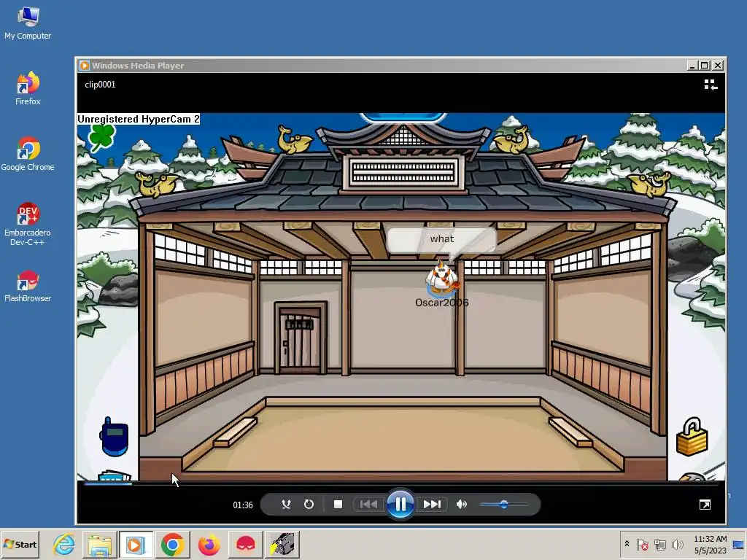The image size is (747, 560).
Task: Select the Firefox desktop shortcut
Action: pyautogui.click(x=28, y=88)
